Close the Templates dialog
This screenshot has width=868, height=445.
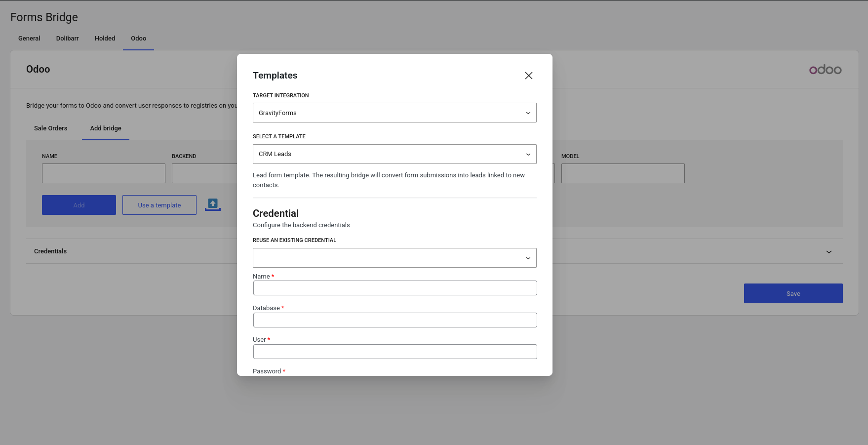pos(528,76)
